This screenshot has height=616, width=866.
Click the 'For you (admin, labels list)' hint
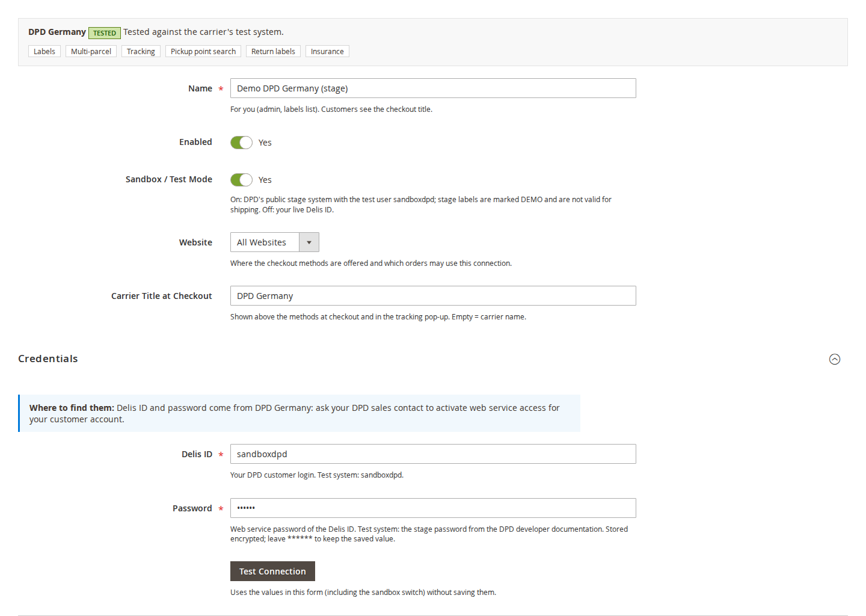[331, 109]
